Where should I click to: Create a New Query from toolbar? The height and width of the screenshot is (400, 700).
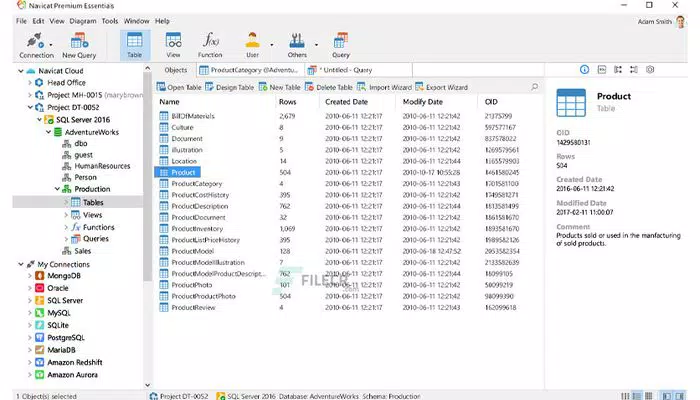79,45
